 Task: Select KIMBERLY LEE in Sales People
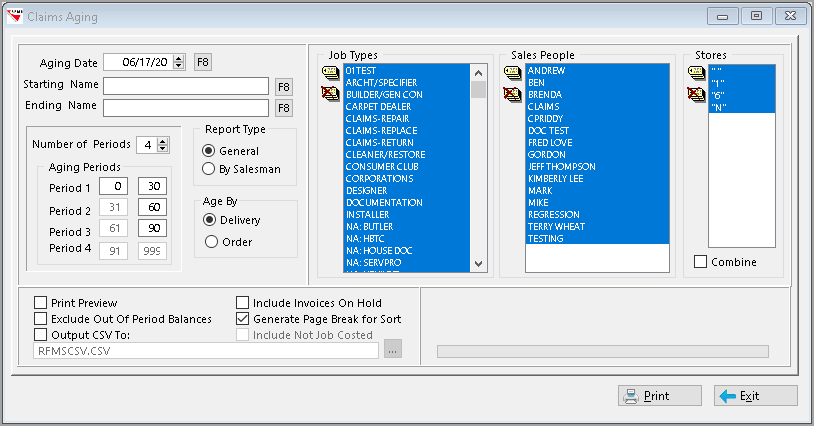pos(598,178)
